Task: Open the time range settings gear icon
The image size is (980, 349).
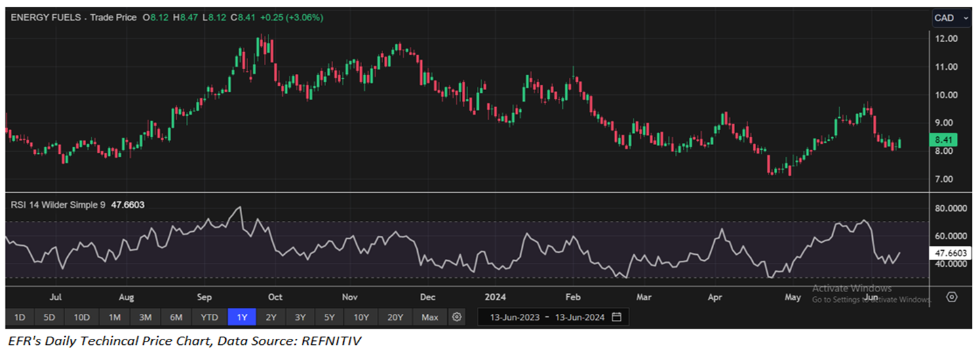Action: coord(457,317)
